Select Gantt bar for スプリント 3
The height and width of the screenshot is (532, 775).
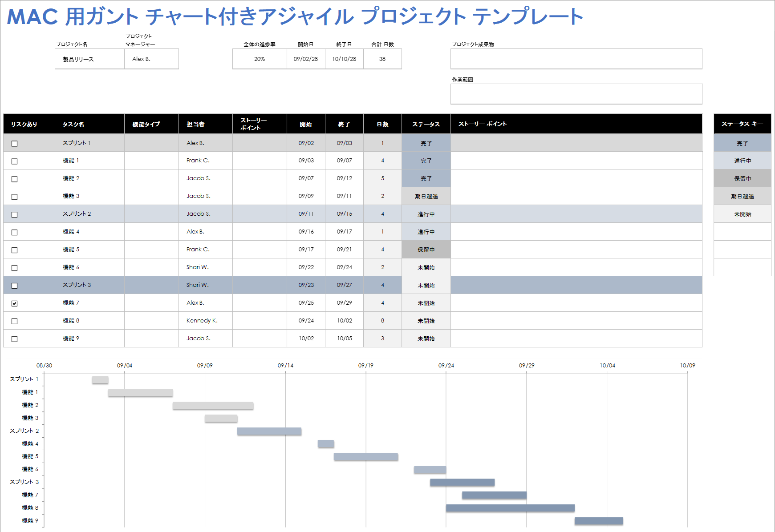pyautogui.click(x=462, y=482)
